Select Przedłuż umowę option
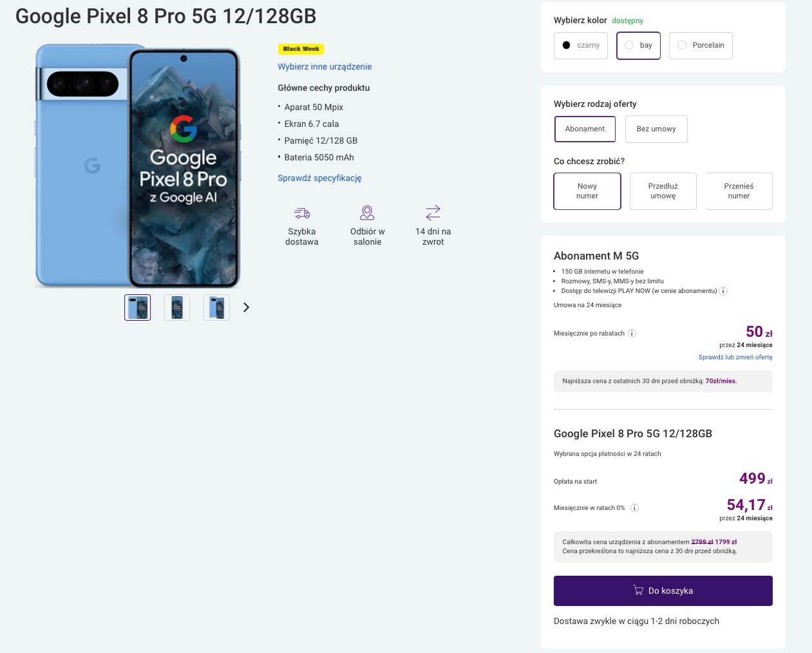Screen dimensions: 812x653 pos(663,191)
